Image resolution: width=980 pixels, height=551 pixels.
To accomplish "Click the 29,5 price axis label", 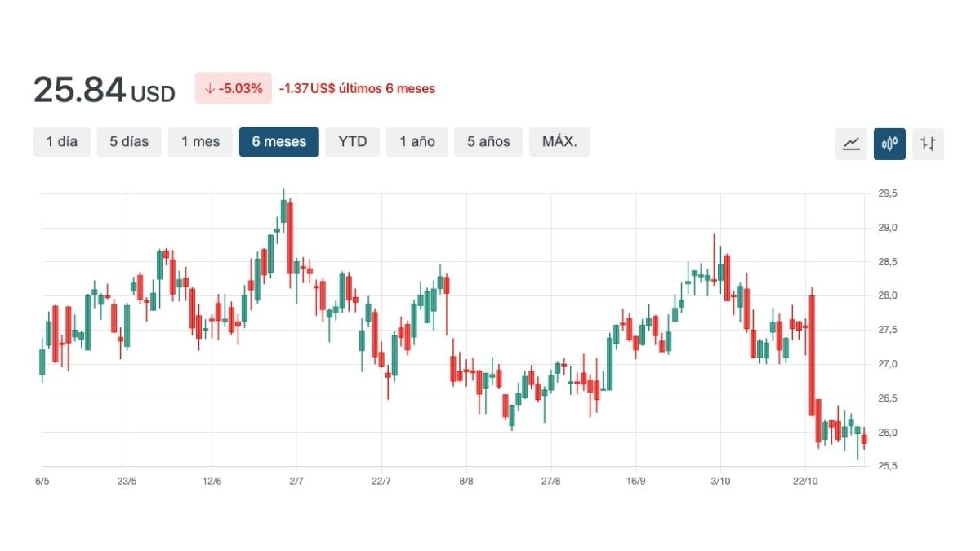I will (x=888, y=193).
